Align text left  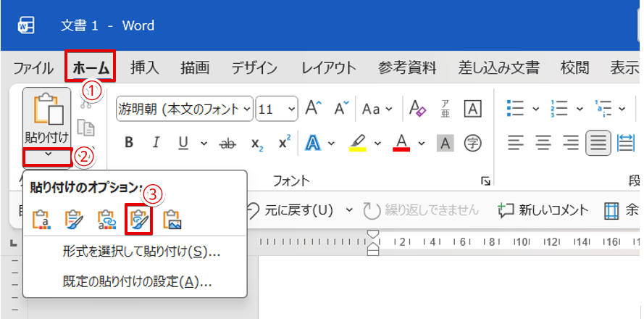[x=517, y=143]
